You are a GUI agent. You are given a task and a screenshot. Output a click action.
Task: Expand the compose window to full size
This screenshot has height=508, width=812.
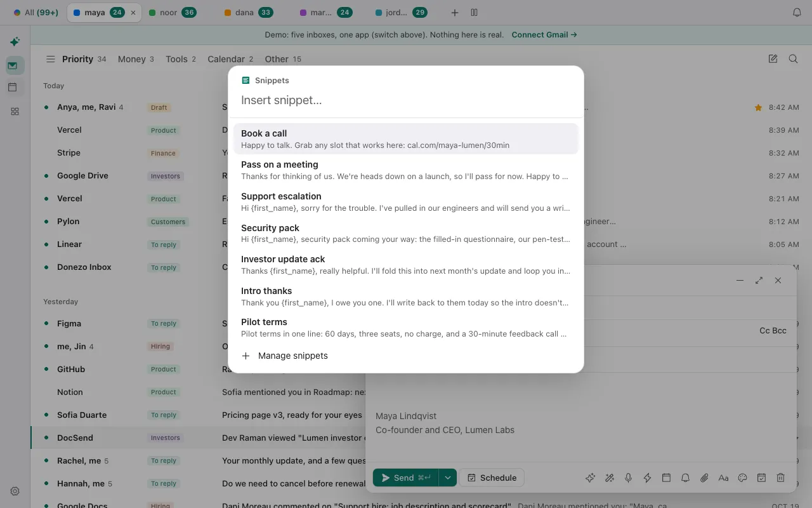pos(759,280)
